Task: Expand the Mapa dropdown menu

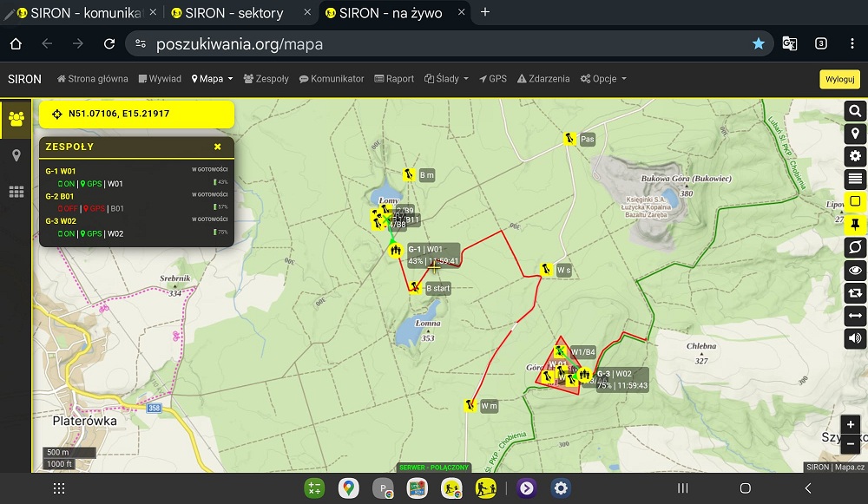Action: [213, 79]
